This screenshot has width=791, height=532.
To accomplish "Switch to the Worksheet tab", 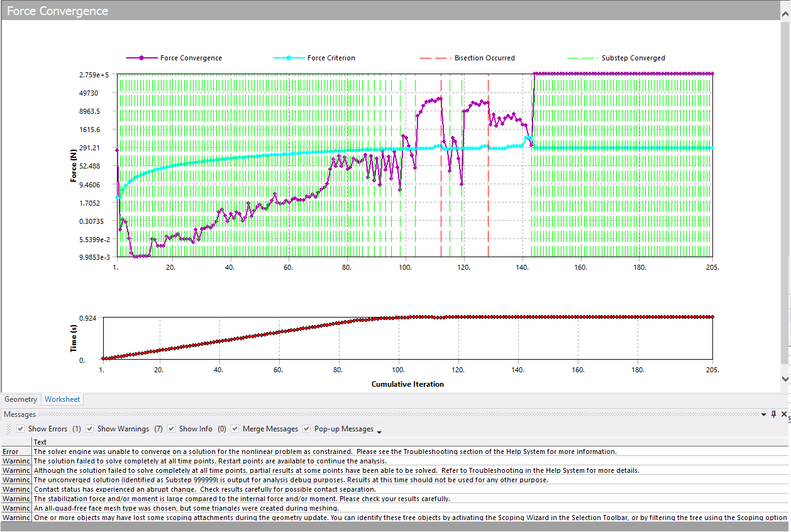I will [x=62, y=399].
